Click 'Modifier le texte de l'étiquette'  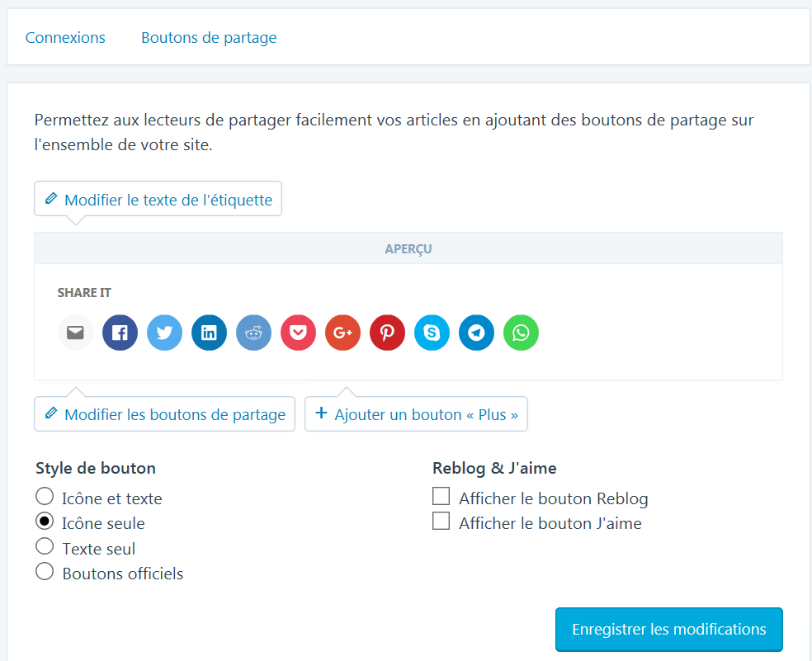tap(158, 199)
